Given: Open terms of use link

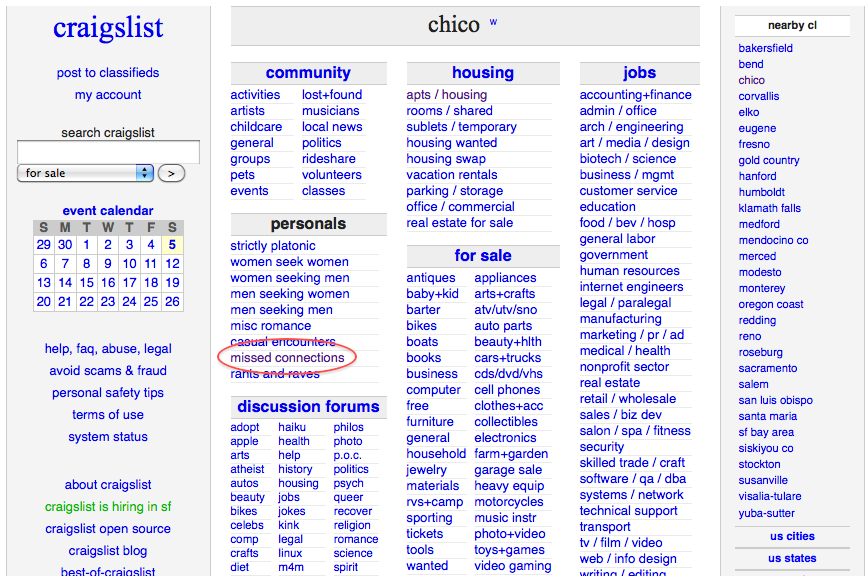Looking at the screenshot, I should [108, 414].
